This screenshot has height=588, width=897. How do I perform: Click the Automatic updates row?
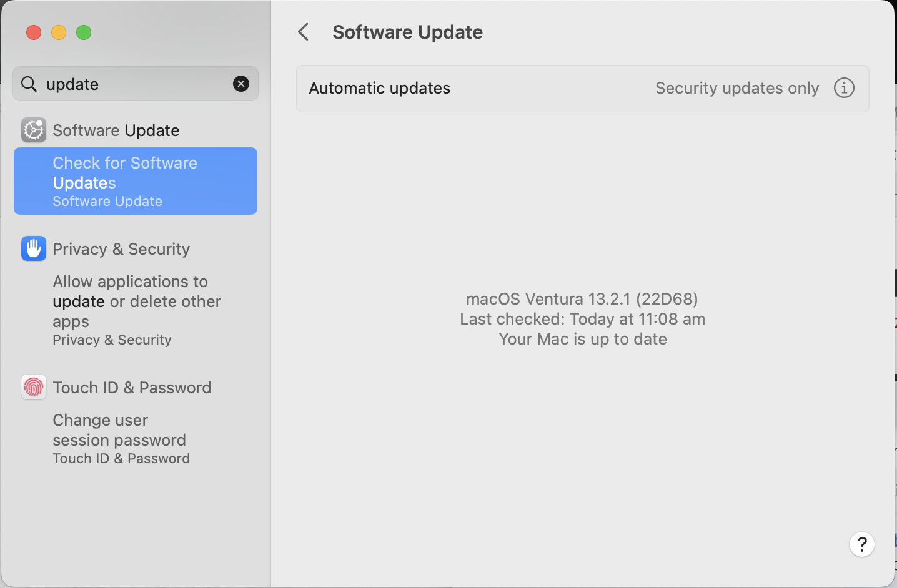click(x=583, y=89)
